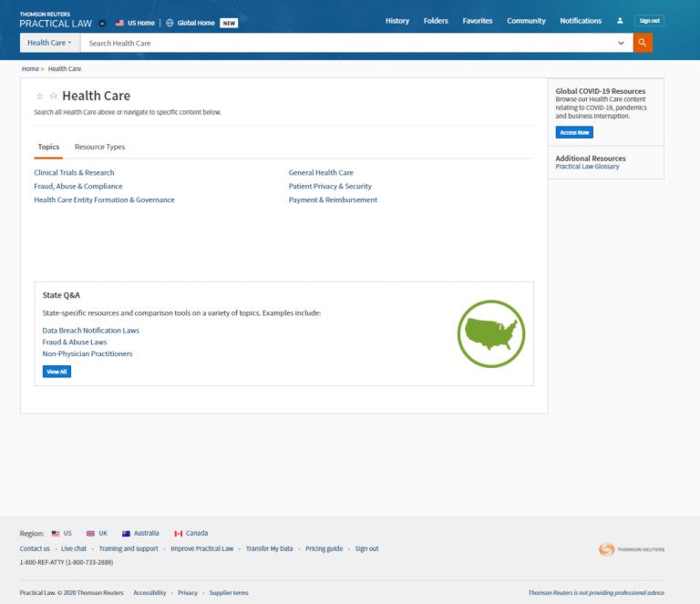This screenshot has width=700, height=604.
Task: Open Improve Practical Law footer link
Action: (201, 548)
